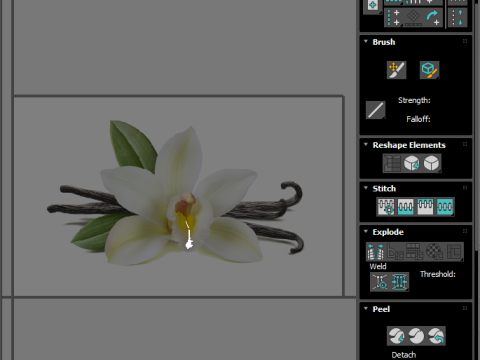This screenshot has height=360, width=480.
Task: Open the brush falloff type diagonal line button
Action: pos(376,110)
